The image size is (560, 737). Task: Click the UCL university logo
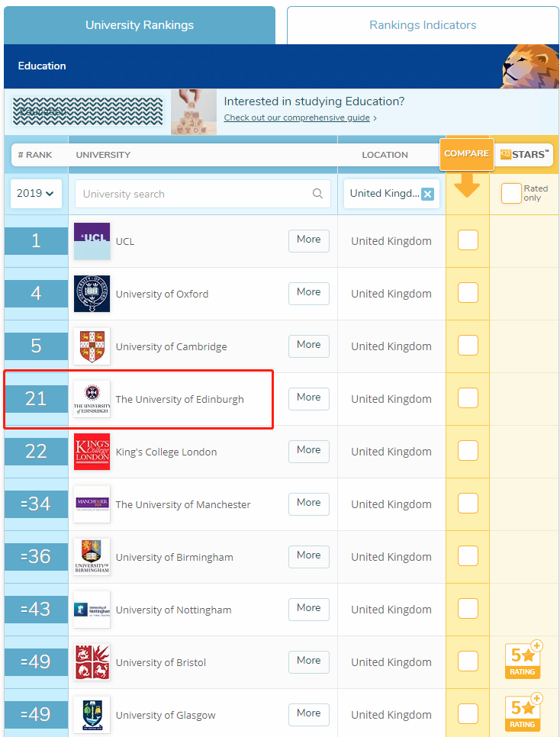(x=92, y=241)
